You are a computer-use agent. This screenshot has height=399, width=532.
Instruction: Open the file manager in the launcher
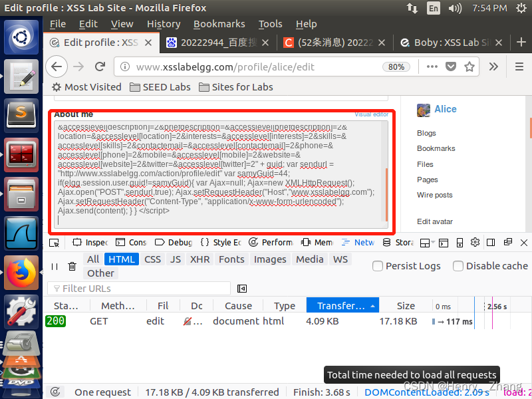[x=21, y=194]
